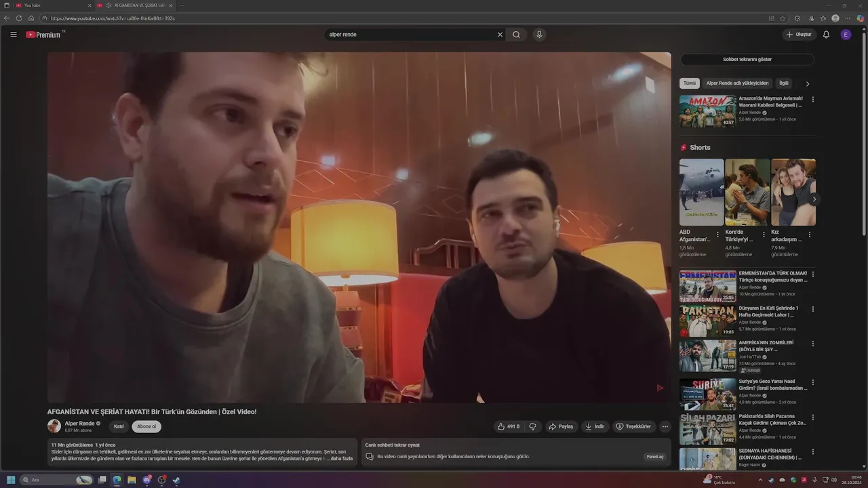868x488 pixels.
Task: Select Alper Rende adlı yükleyiciden chip
Action: click(737, 83)
